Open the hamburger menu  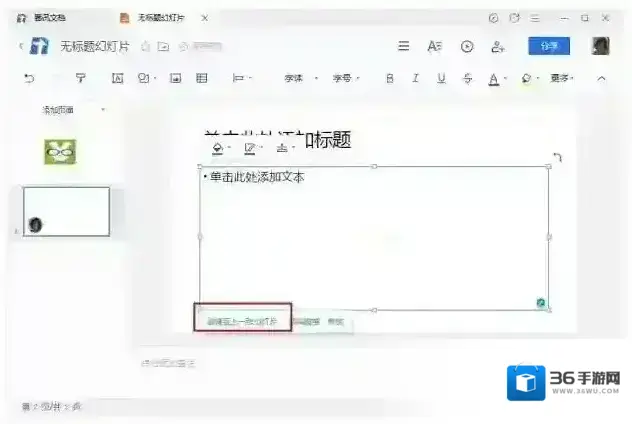coord(404,46)
